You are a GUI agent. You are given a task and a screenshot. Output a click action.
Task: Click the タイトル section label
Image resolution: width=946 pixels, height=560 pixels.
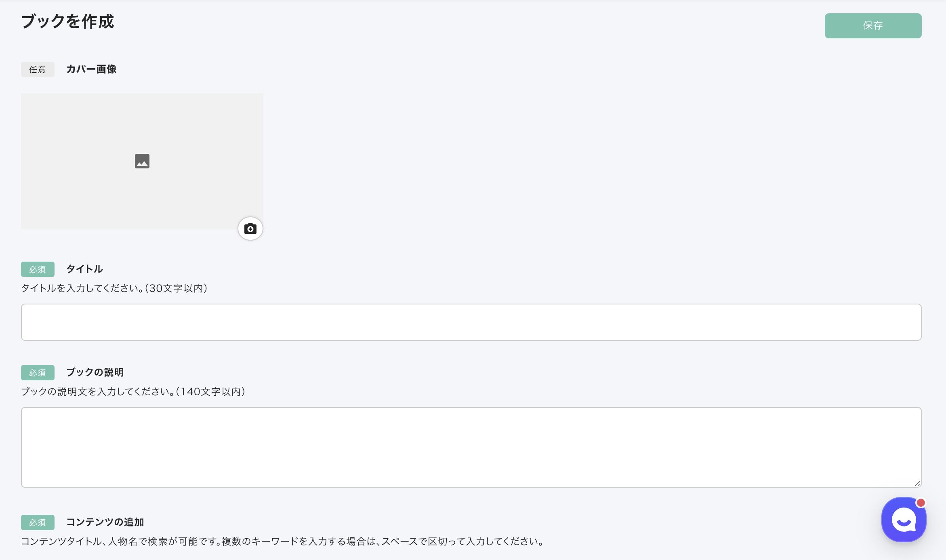tap(84, 269)
